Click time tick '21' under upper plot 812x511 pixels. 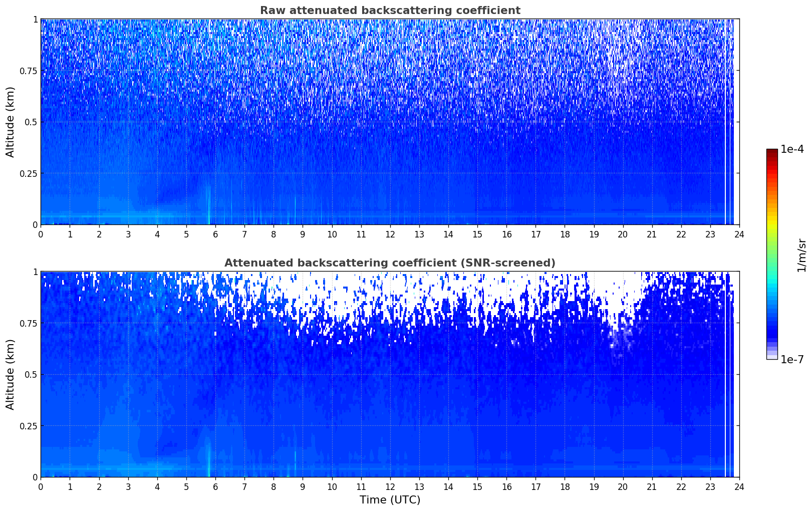tap(652, 234)
